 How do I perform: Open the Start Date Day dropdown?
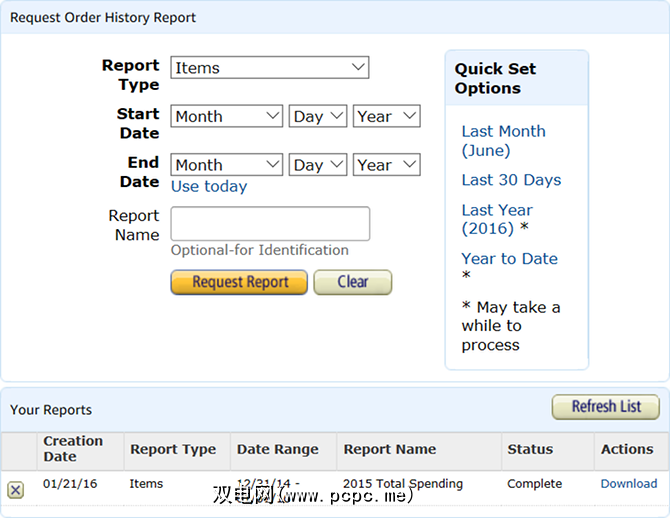pos(318,117)
